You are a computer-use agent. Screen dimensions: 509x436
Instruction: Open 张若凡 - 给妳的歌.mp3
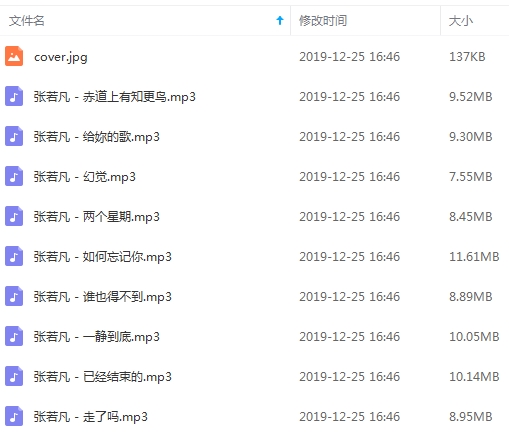pyautogui.click(x=97, y=137)
